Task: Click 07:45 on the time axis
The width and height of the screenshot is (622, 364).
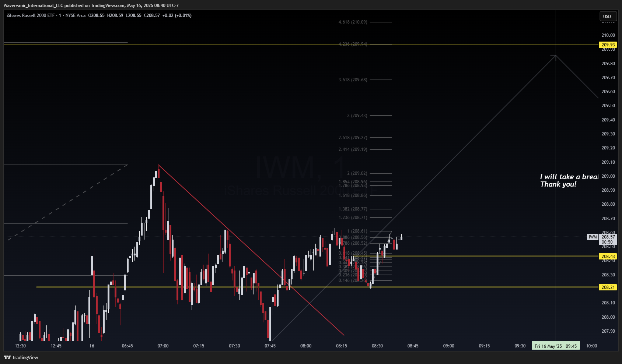Action: pyautogui.click(x=270, y=346)
